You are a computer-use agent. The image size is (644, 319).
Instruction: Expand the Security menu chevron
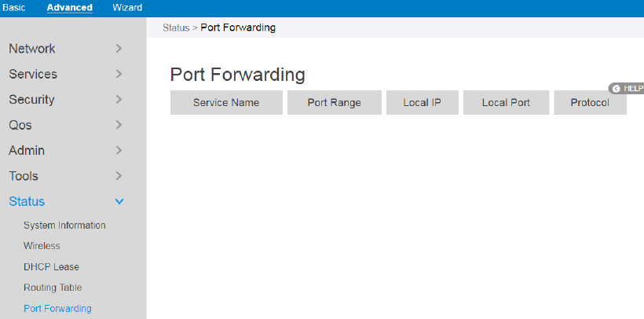[x=119, y=100]
